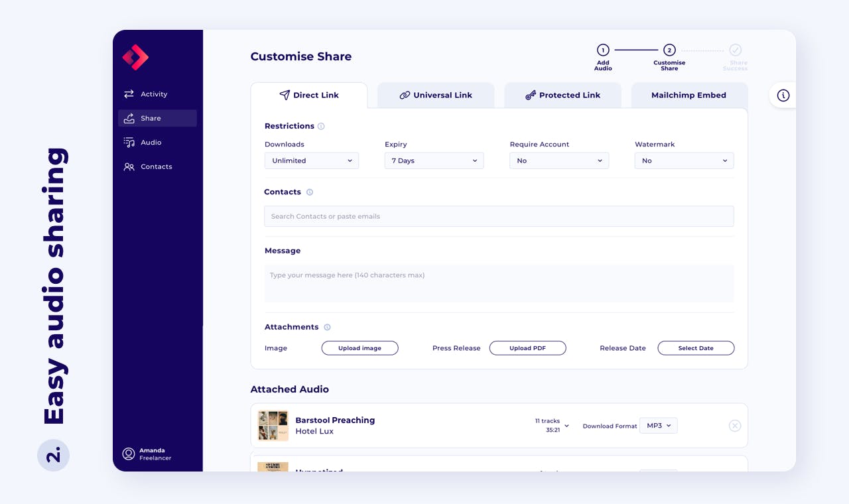Screen dimensions: 849x504
Task: Go to Audio in the sidebar
Action: [157, 143]
